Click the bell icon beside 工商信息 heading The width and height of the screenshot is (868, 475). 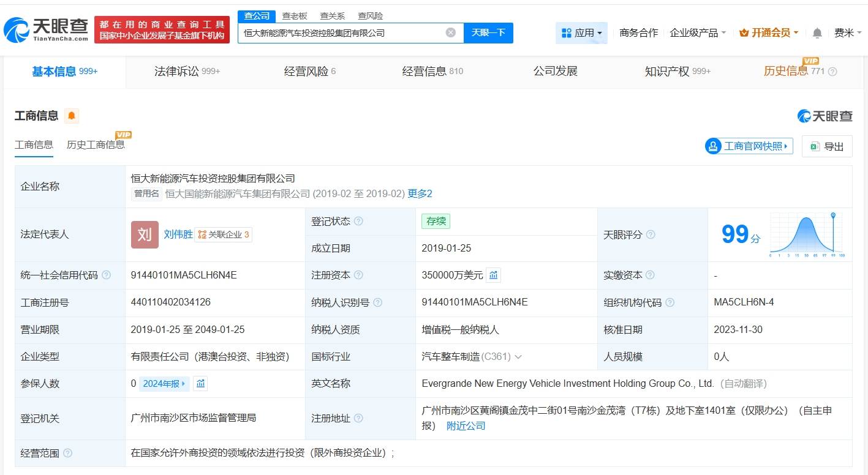coord(70,115)
